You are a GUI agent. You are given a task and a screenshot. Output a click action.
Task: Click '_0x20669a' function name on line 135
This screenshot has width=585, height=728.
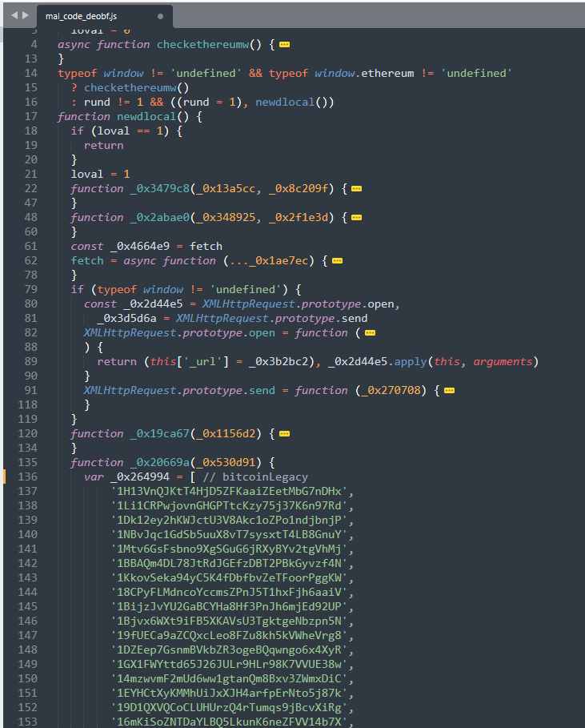[159, 462]
